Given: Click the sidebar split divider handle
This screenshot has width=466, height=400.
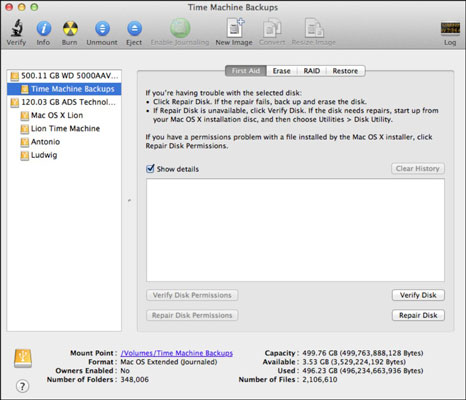Looking at the screenshot, I should 129,200.
